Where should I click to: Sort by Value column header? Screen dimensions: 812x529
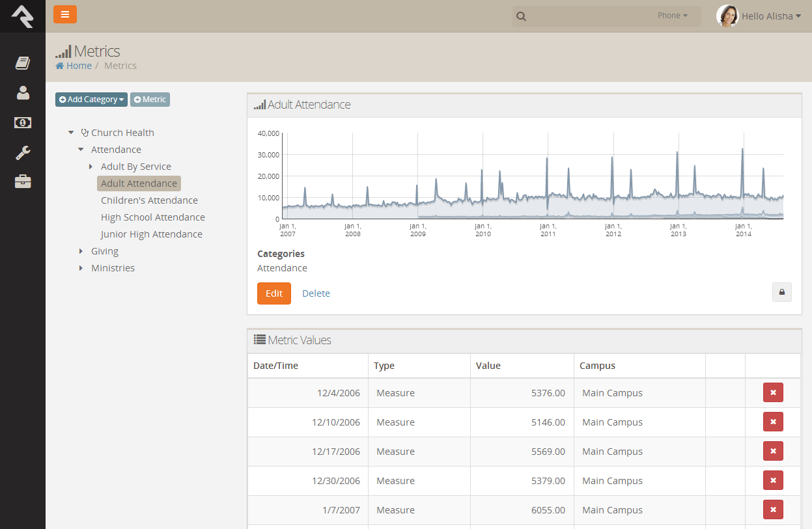(488, 366)
